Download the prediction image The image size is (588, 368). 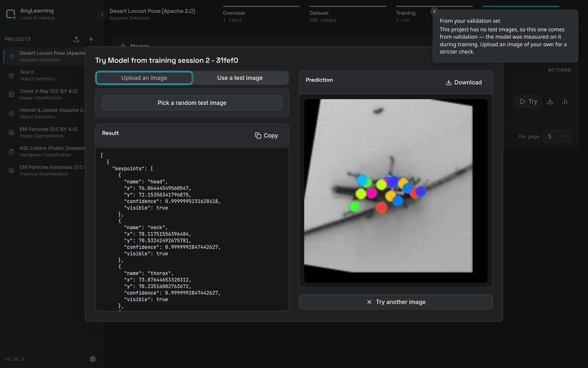(464, 82)
